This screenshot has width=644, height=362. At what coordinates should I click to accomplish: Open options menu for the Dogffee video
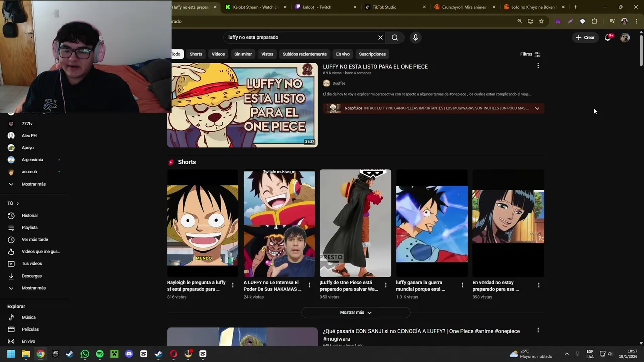(538, 66)
